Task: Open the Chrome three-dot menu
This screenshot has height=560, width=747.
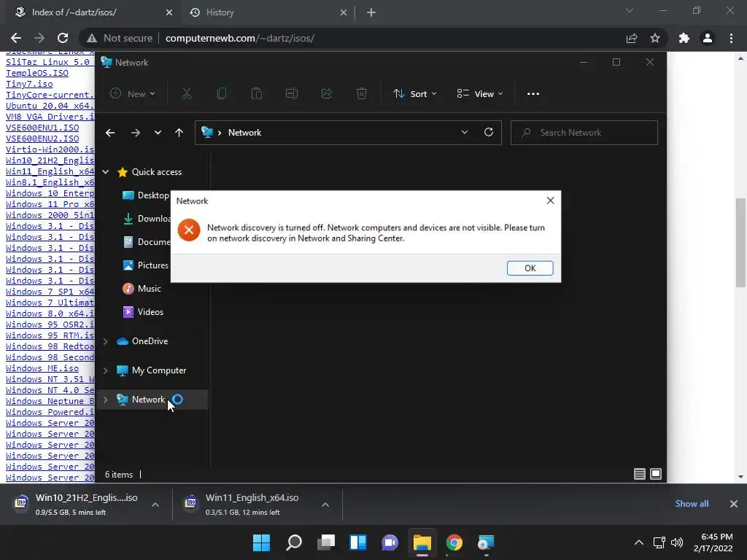Action: (731, 38)
